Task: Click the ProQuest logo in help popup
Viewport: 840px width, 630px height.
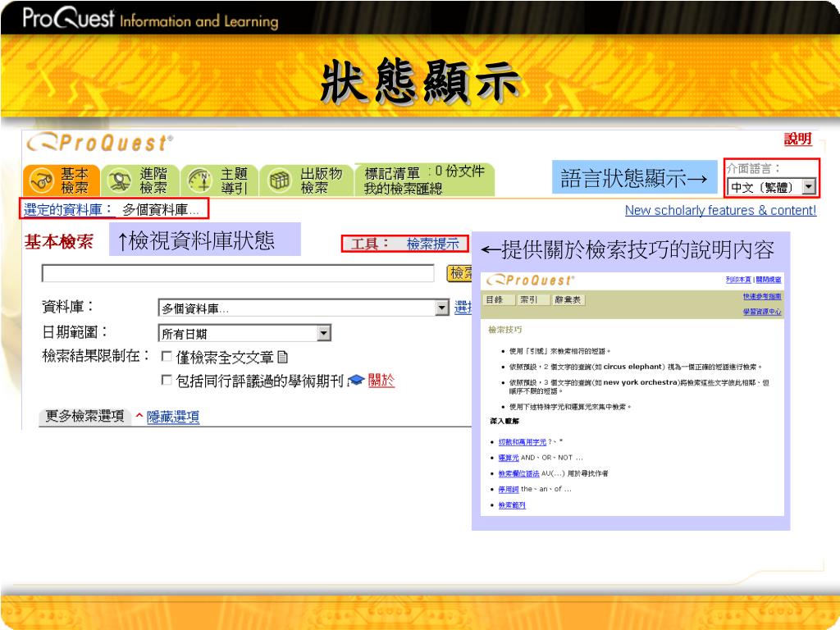Action: point(531,281)
